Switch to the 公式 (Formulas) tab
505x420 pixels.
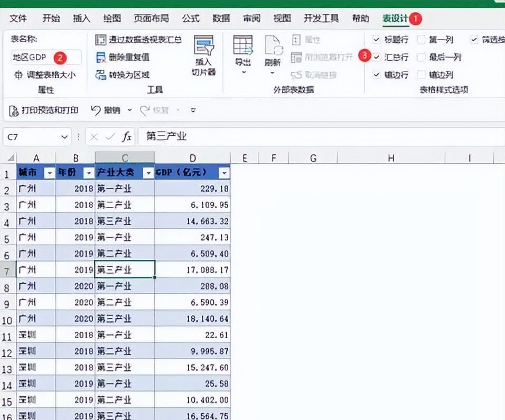coord(191,18)
